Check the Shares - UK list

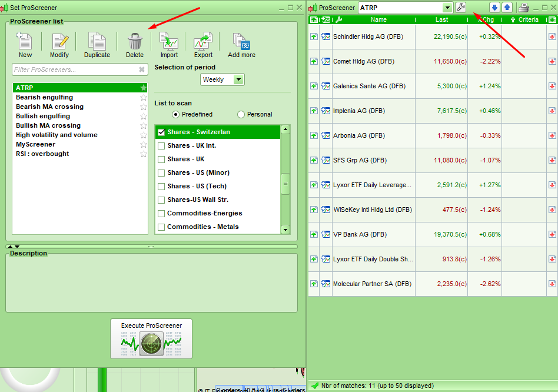click(161, 159)
